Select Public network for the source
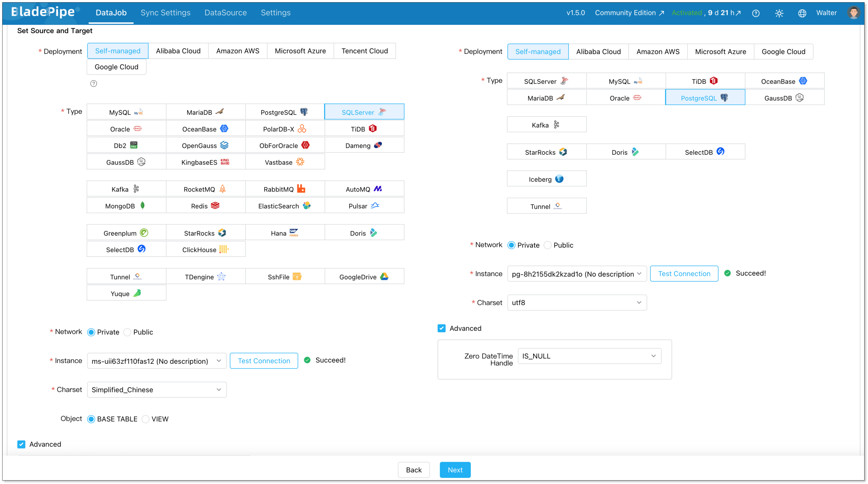The height and width of the screenshot is (484, 868). coord(127,332)
